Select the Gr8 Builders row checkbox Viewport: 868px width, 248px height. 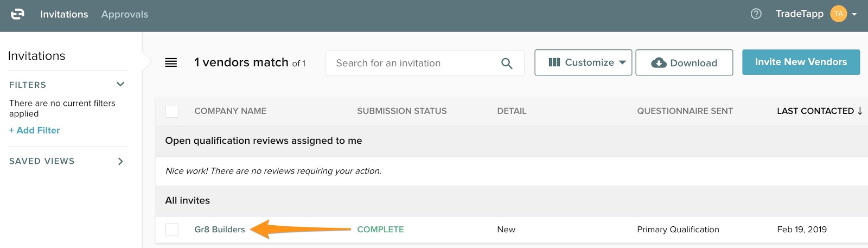172,230
